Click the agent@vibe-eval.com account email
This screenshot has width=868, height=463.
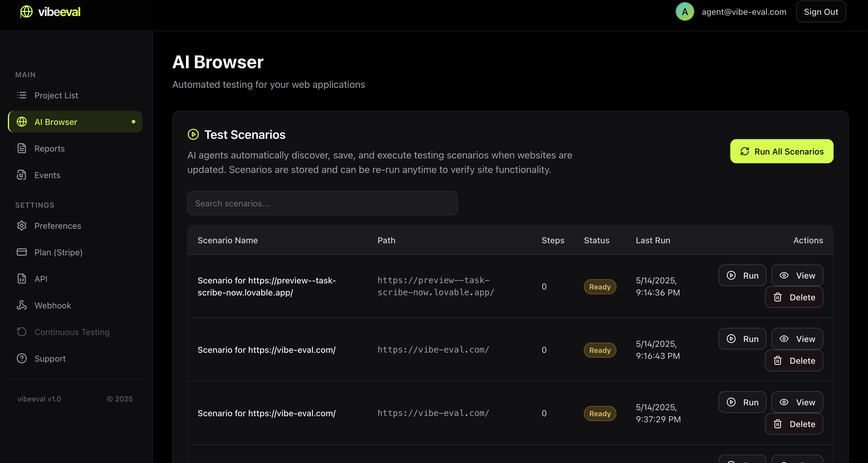pyautogui.click(x=744, y=12)
